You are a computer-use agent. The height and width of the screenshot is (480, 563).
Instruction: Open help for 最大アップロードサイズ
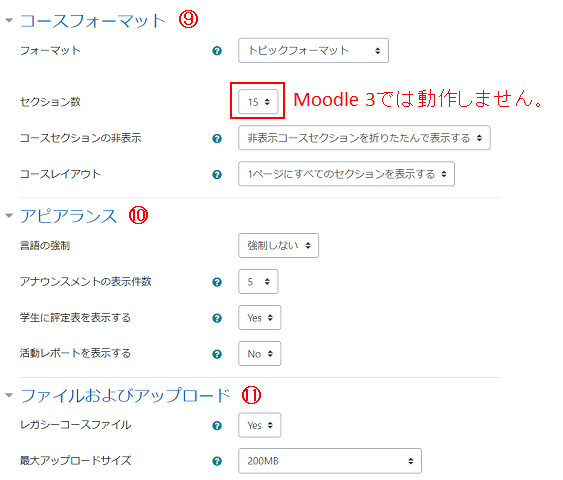coord(217,461)
